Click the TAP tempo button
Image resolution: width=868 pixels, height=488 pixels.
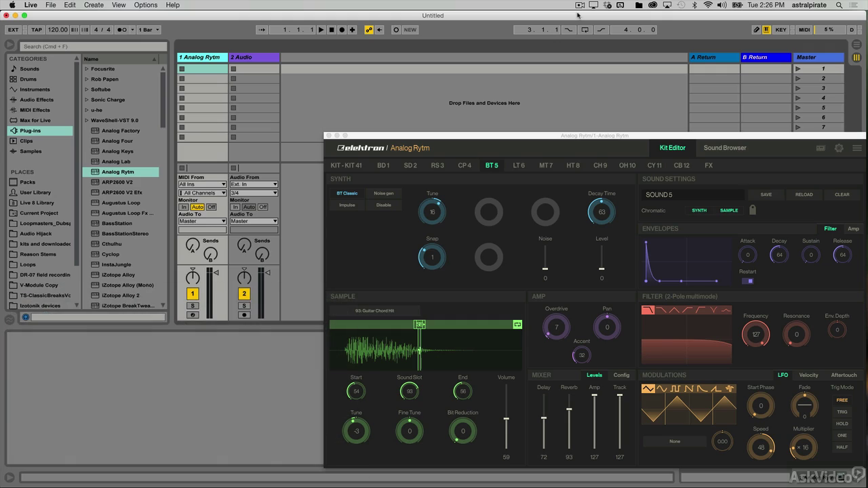point(37,30)
